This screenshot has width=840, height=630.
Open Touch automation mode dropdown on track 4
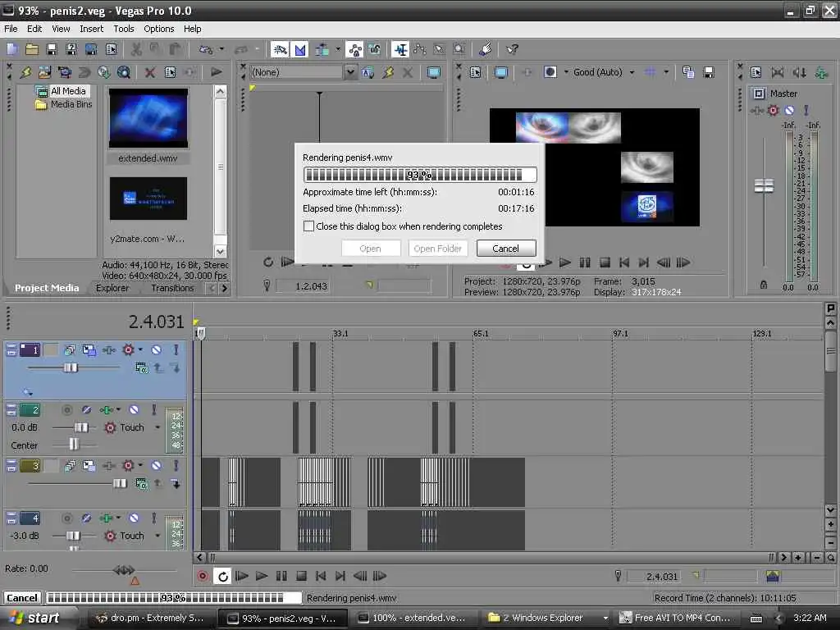pyautogui.click(x=157, y=536)
